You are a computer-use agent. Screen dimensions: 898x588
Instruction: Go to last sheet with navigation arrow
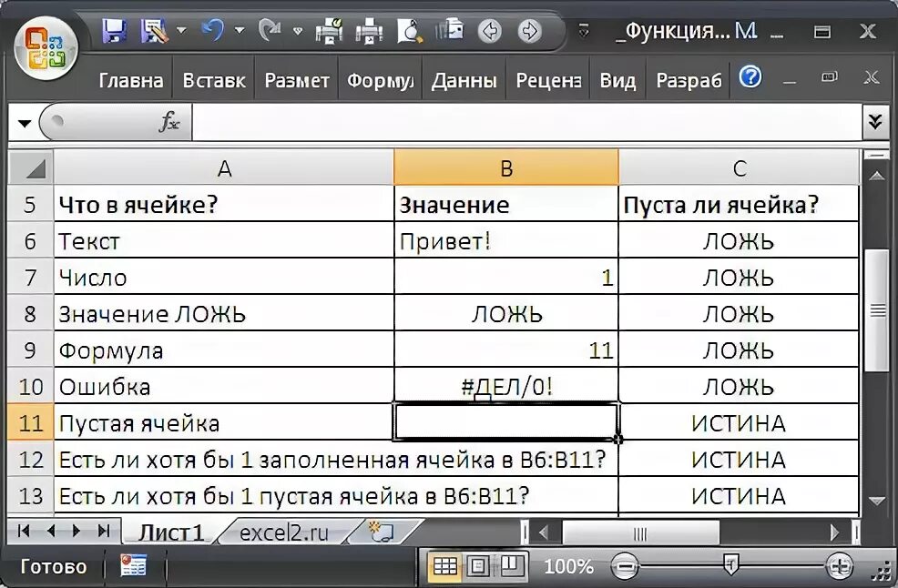pyautogui.click(x=104, y=532)
